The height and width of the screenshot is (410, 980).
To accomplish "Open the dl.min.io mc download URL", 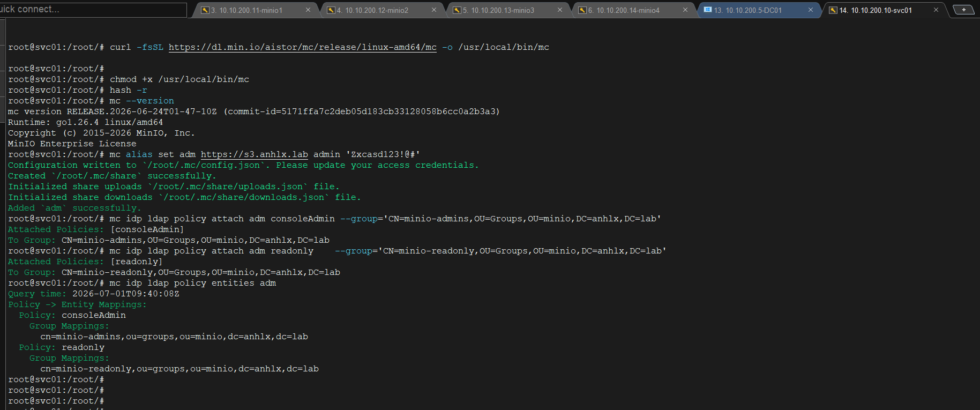I will tap(303, 47).
